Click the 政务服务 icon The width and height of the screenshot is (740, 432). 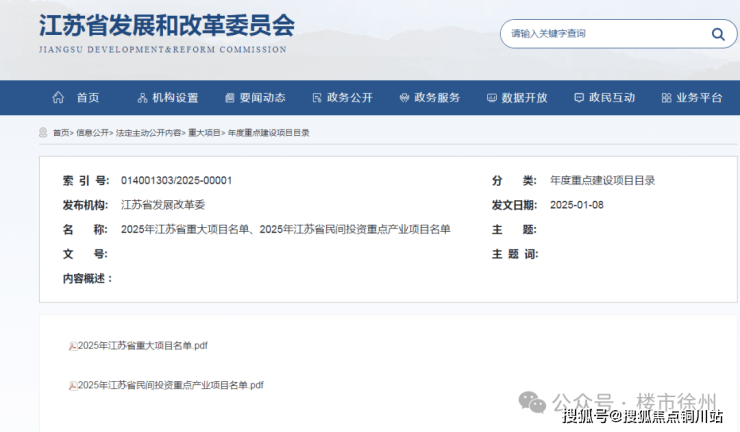[x=404, y=98]
